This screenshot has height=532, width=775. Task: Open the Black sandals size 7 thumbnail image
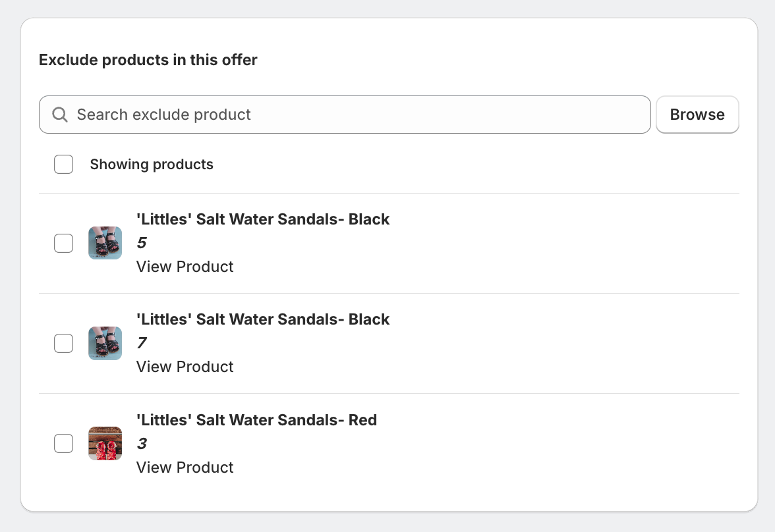click(x=105, y=343)
